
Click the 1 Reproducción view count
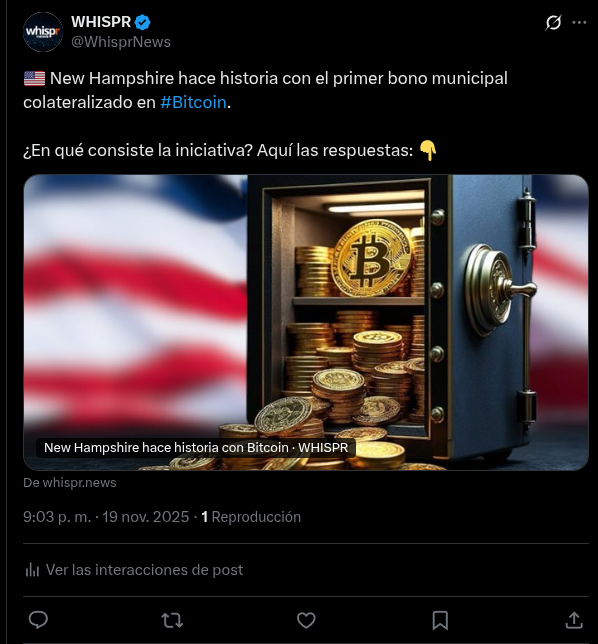[x=251, y=517]
